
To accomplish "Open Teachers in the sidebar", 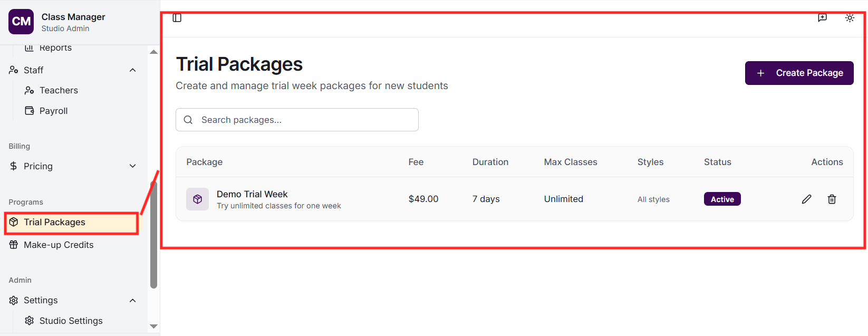I will click(59, 91).
